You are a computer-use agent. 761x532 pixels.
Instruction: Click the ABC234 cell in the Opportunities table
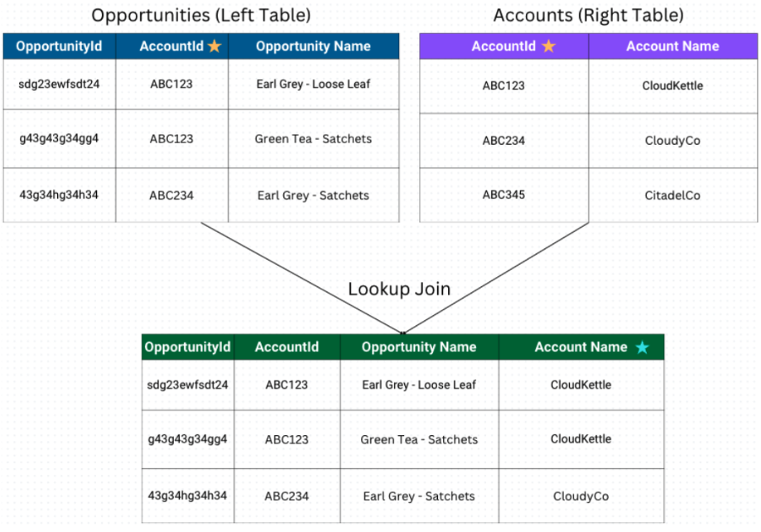[171, 195]
